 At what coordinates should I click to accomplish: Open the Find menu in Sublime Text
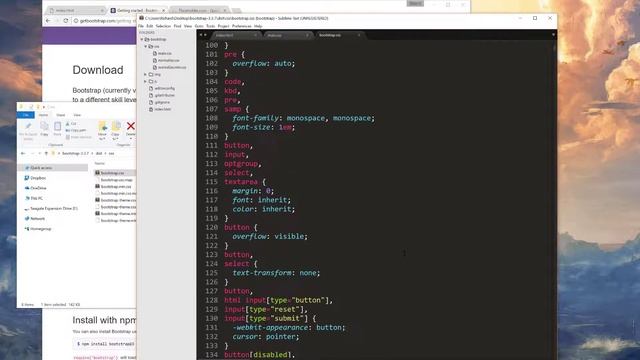[177, 26]
